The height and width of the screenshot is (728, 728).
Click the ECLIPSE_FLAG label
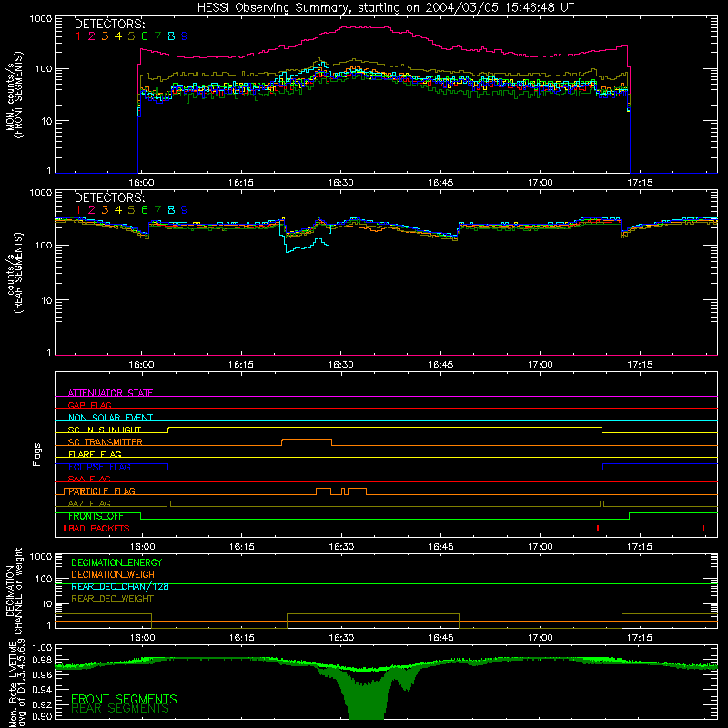click(99, 467)
